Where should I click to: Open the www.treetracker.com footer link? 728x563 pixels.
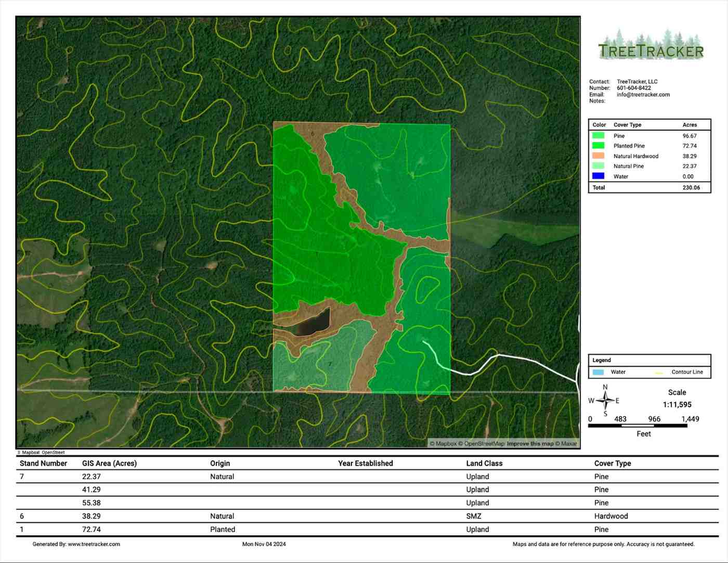94,544
